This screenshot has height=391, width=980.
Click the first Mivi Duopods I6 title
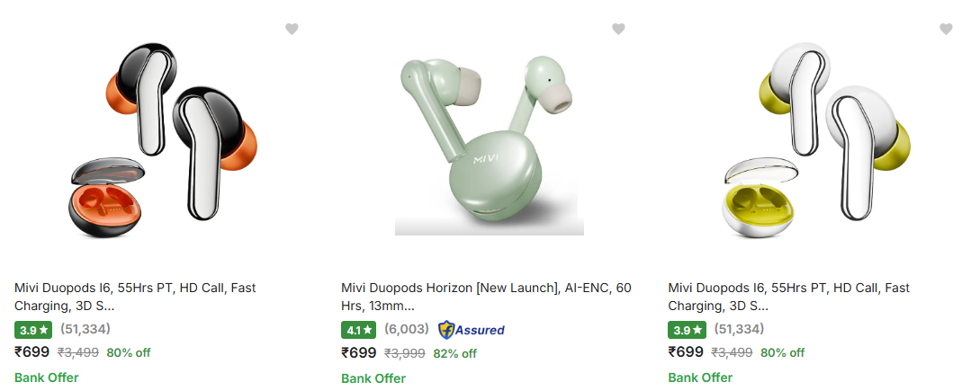[x=135, y=297]
